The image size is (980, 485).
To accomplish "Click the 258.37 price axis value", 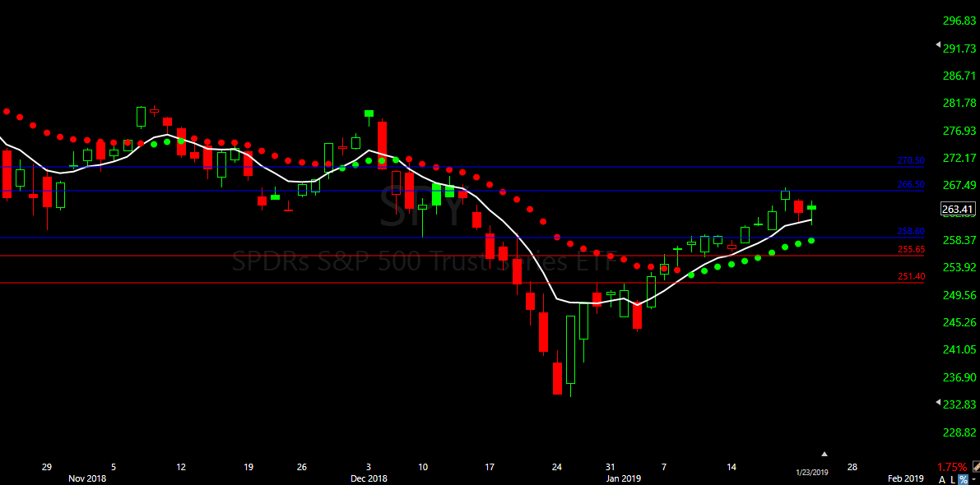I will [959, 240].
